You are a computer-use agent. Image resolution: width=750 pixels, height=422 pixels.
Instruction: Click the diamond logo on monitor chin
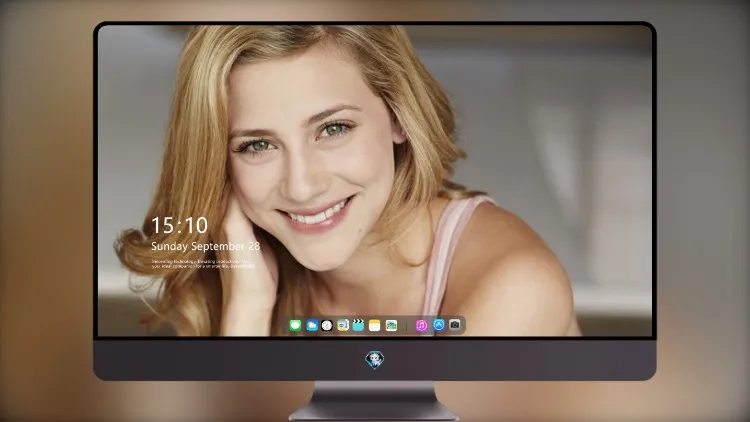click(x=375, y=360)
